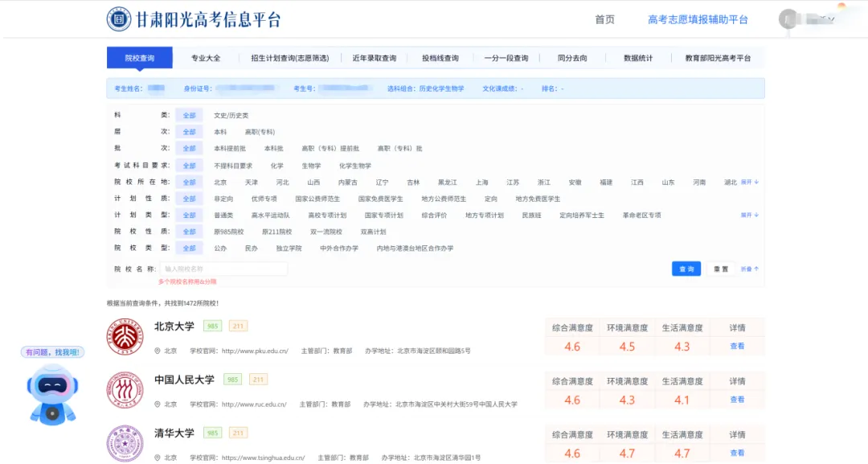
Task: Filter by location 黑龙江
Action: 448,183
